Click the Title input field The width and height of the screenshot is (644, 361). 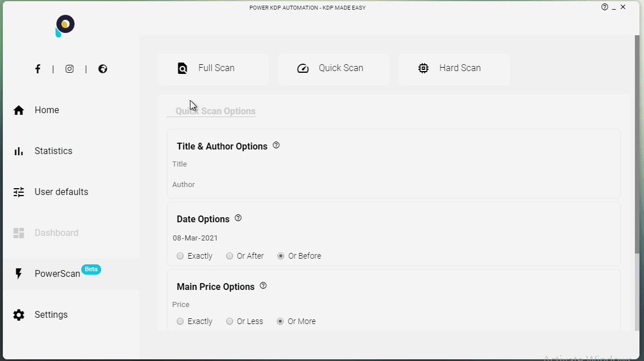(x=393, y=164)
